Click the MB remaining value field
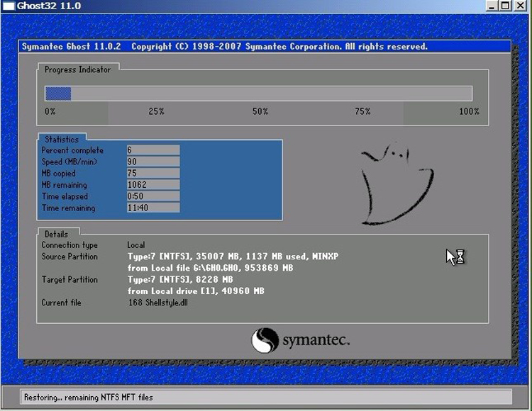Viewport: 532px width, 411px height. click(x=152, y=185)
